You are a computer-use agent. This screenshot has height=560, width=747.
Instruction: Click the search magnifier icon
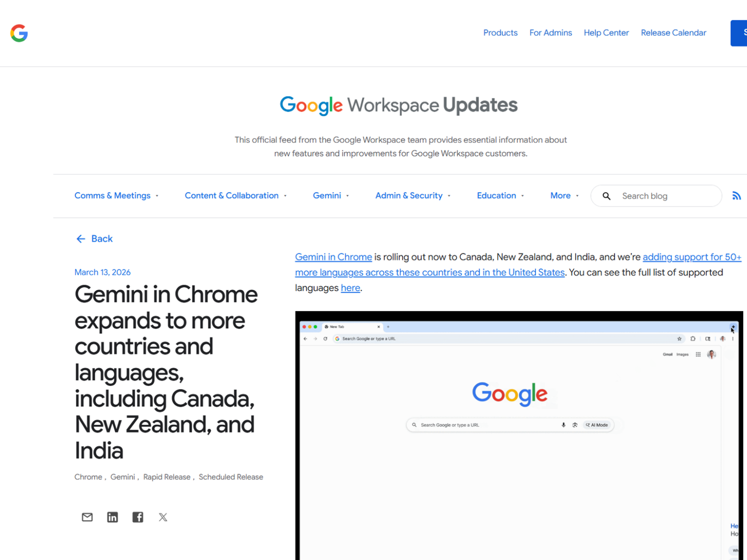[x=606, y=196]
